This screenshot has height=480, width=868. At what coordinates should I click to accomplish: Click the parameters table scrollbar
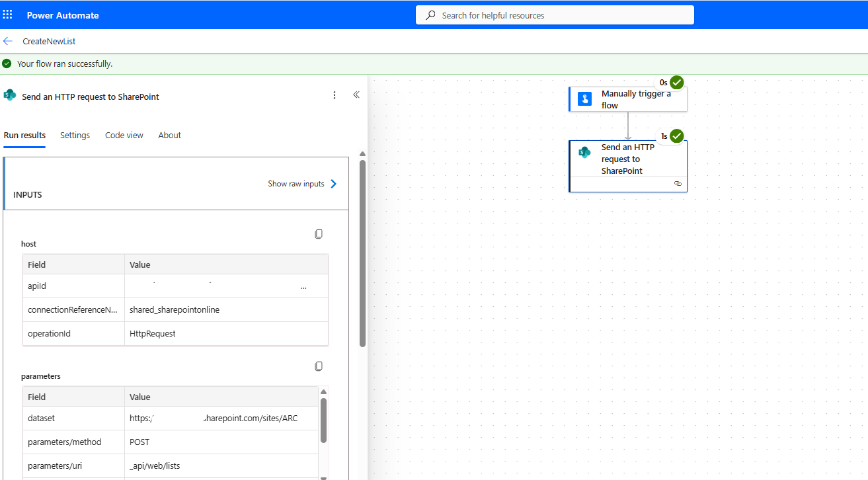point(323,420)
